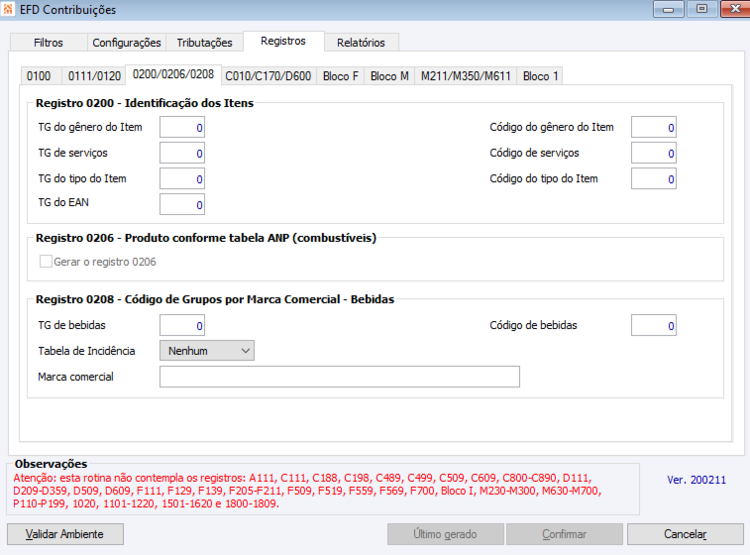Viewport: 750px width, 555px height.
Task: Click the 'Registro 0206 - Produto conforme tabela ANP' heading
Action: (x=206, y=238)
